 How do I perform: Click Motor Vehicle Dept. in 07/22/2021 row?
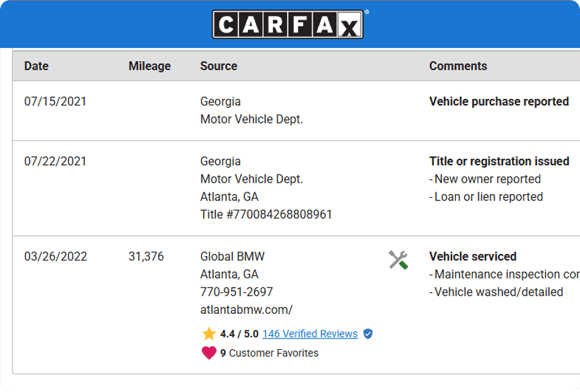252,179
